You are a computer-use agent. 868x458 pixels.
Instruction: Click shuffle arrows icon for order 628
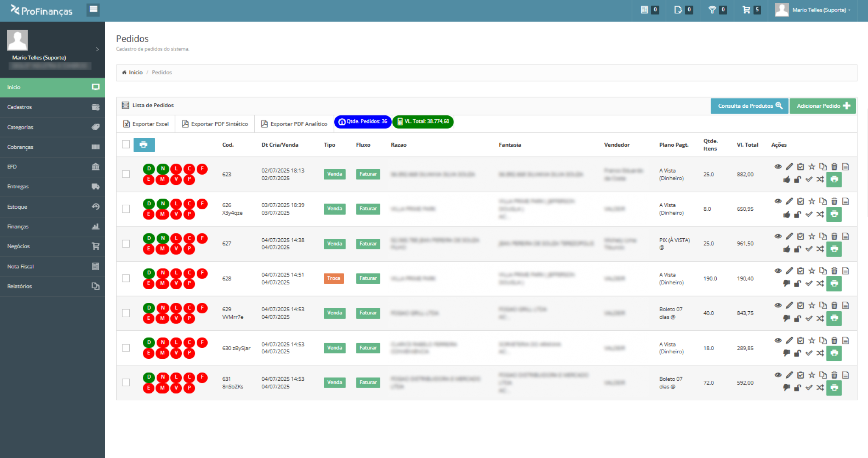tap(820, 283)
